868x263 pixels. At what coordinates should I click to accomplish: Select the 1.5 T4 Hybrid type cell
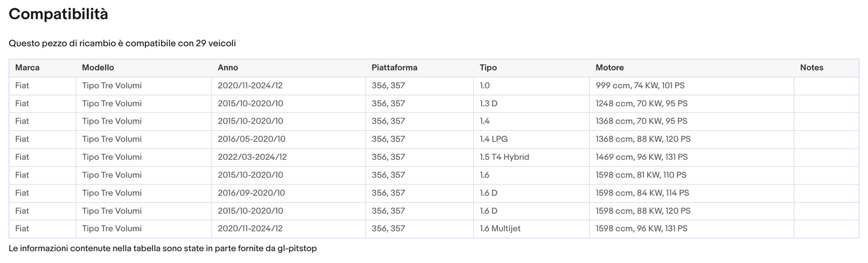click(505, 157)
